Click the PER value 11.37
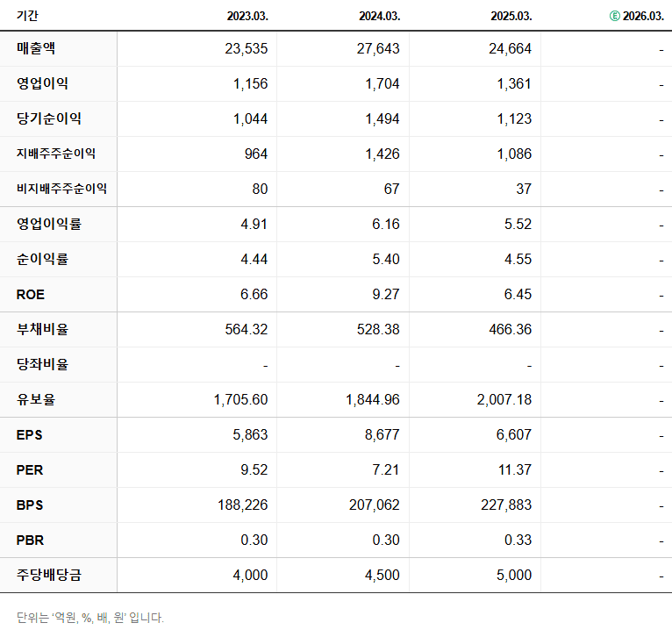The width and height of the screenshot is (672, 630). [x=515, y=470]
